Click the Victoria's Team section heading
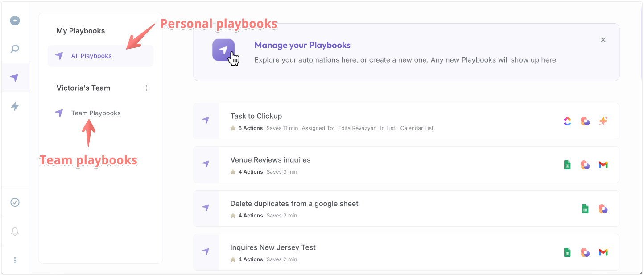The width and height of the screenshot is (644, 276). pyautogui.click(x=83, y=88)
